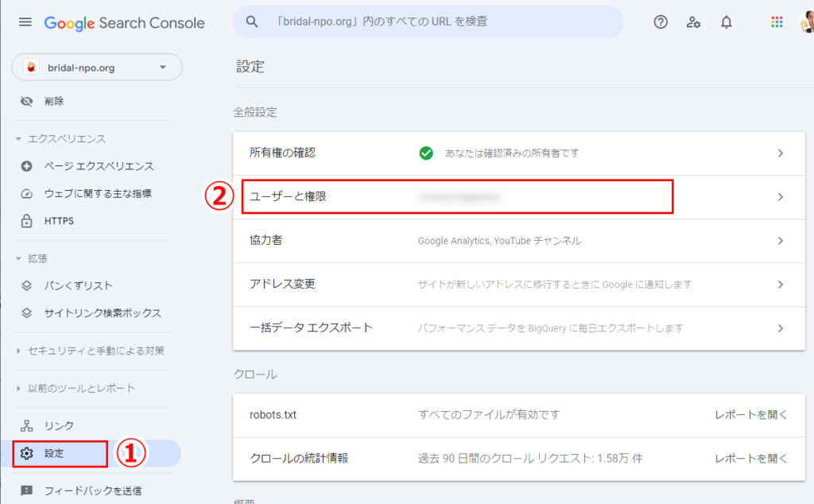Open ページ エクスペリエンス report

pyautogui.click(x=99, y=166)
